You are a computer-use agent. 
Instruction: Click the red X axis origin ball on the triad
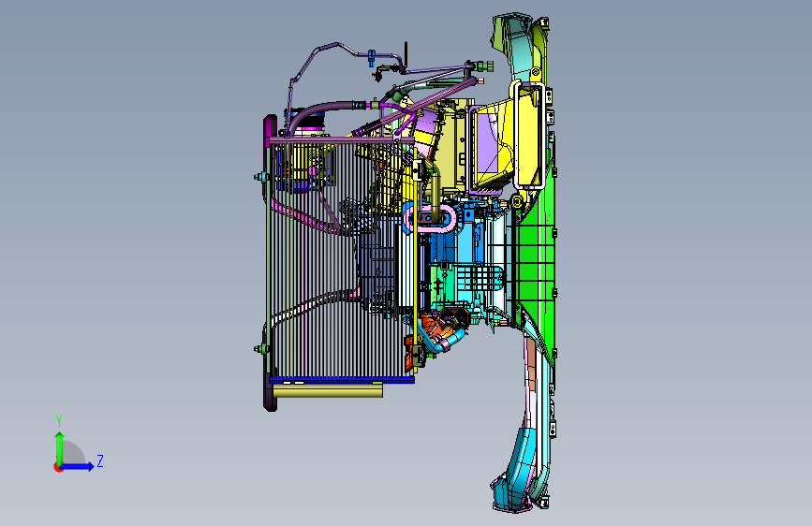click(58, 467)
